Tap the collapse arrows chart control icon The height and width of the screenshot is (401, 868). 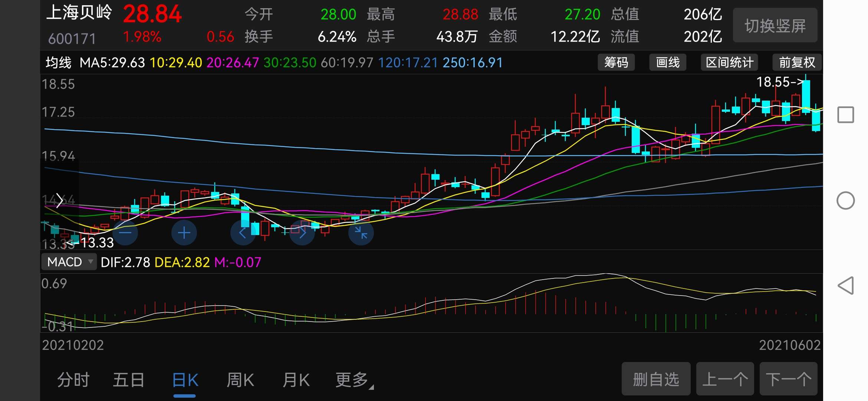pyautogui.click(x=361, y=233)
